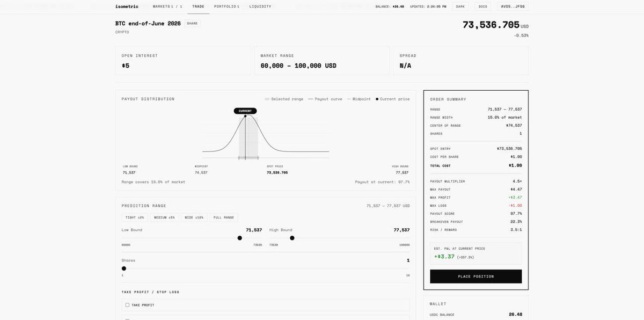This screenshot has height=320, width=644.
Task: Click the Low Bound value 71,537 above slider
Action: [254, 230]
